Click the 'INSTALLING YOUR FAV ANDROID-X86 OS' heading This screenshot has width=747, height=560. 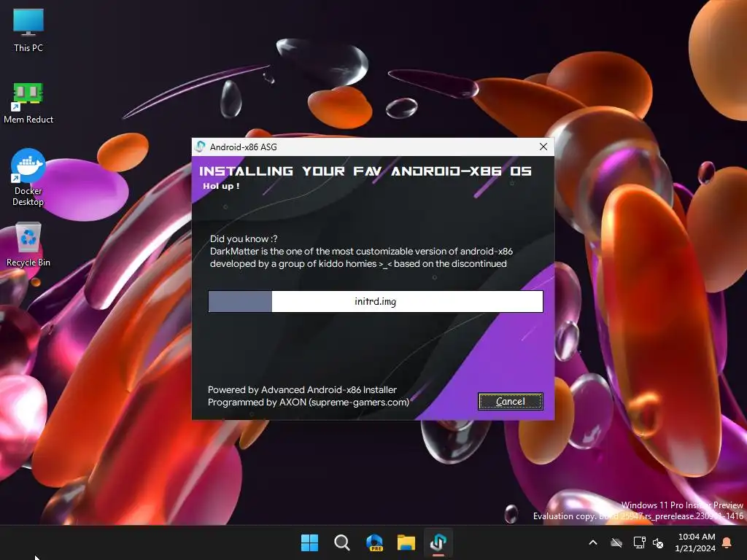tap(365, 171)
